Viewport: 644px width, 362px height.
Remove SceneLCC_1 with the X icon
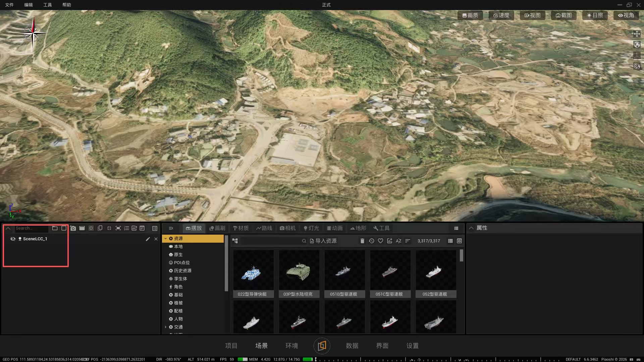(x=156, y=239)
